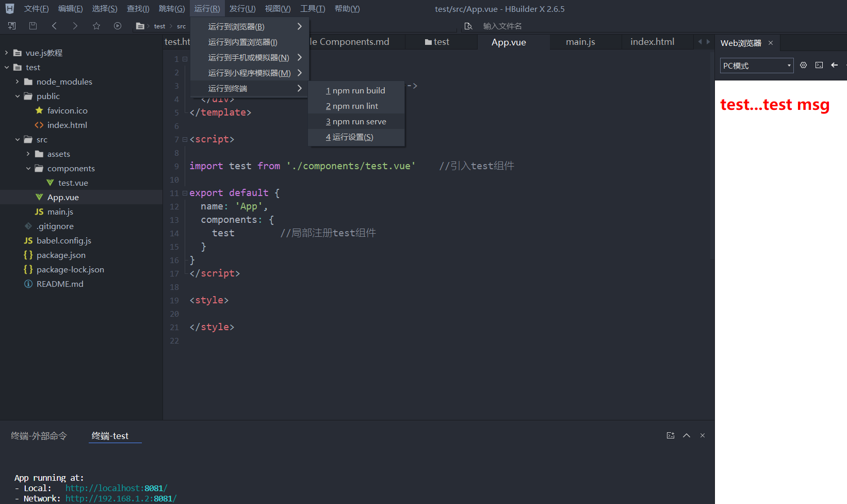
Task: Open 运行到浏览器(B) submenu
Action: [250, 26]
